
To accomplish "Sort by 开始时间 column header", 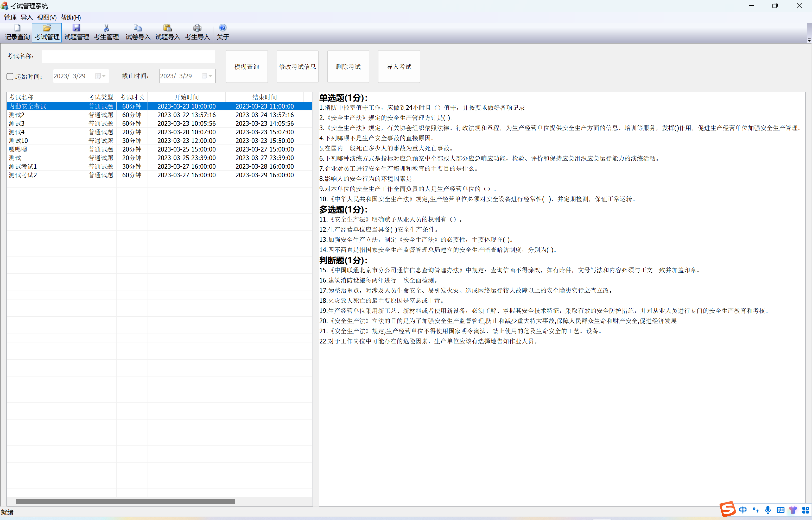I will pyautogui.click(x=186, y=97).
